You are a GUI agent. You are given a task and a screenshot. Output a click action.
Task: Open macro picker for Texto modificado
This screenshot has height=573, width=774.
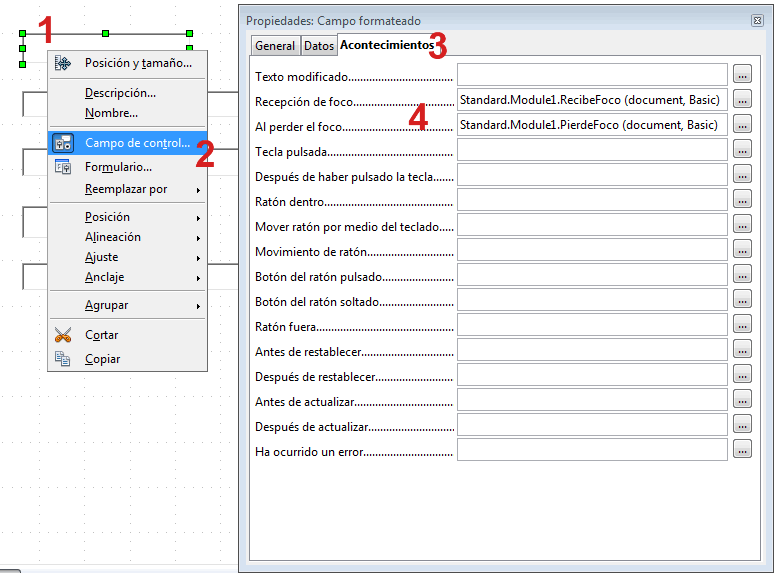coord(742,74)
